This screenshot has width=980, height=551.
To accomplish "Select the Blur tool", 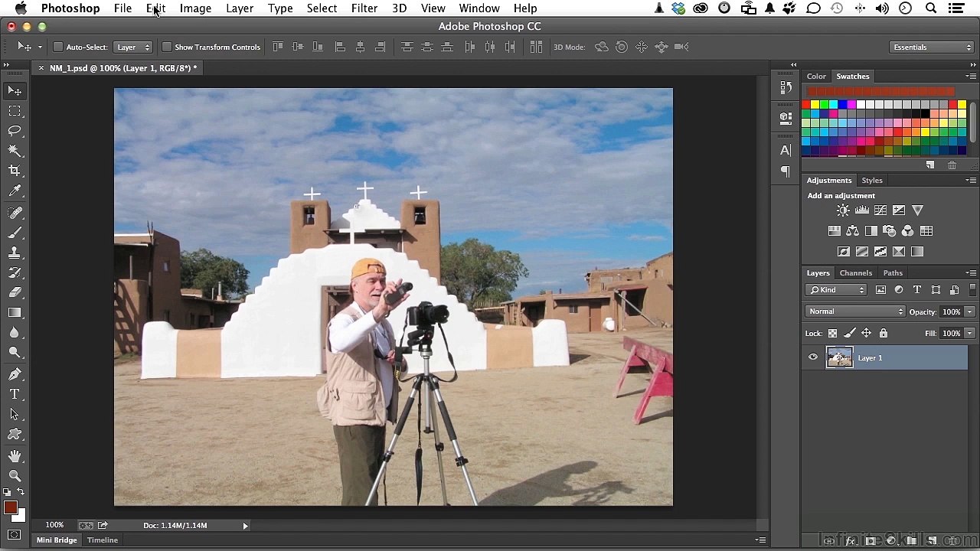I will pyautogui.click(x=15, y=332).
